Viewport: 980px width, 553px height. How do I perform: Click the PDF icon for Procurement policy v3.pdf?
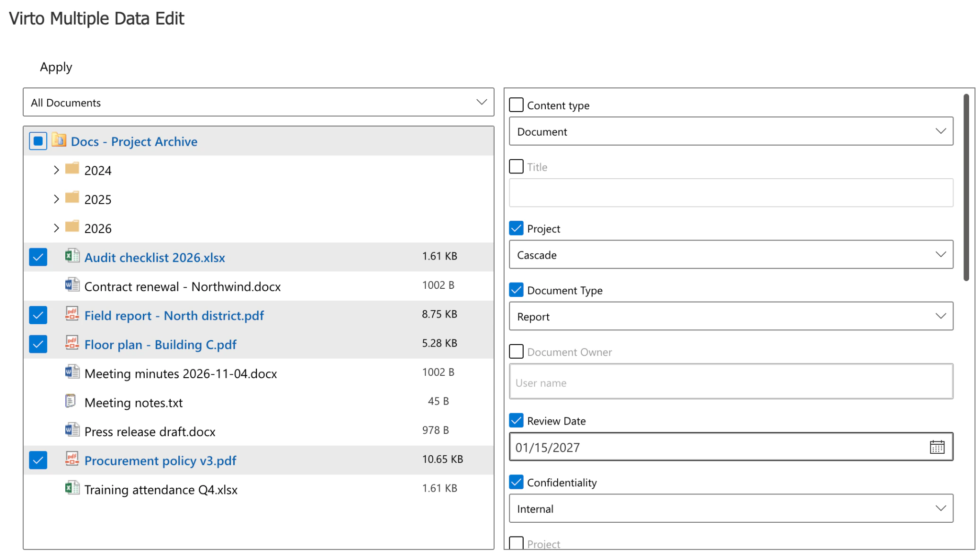(x=72, y=459)
